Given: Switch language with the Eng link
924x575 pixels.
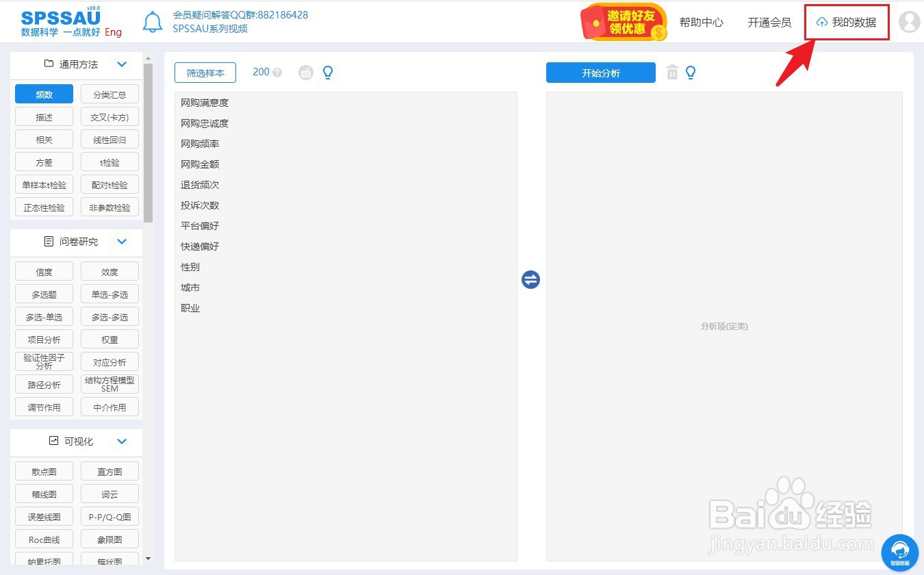Looking at the screenshot, I should (114, 32).
